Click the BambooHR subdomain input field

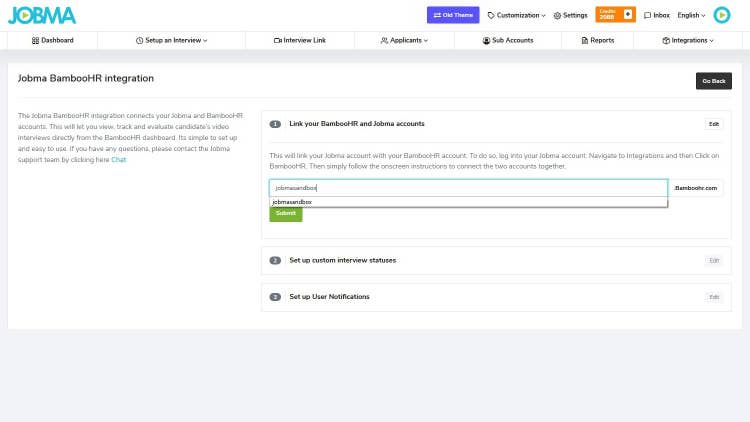click(468, 188)
